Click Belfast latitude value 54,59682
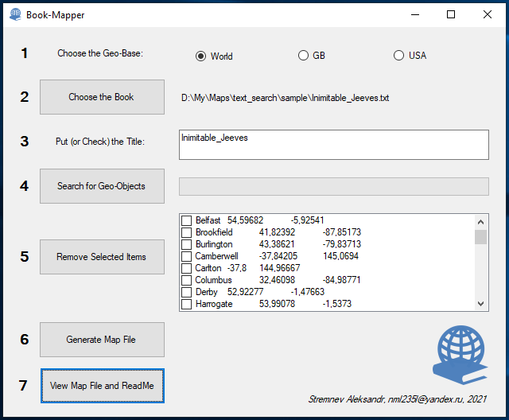 (245, 220)
